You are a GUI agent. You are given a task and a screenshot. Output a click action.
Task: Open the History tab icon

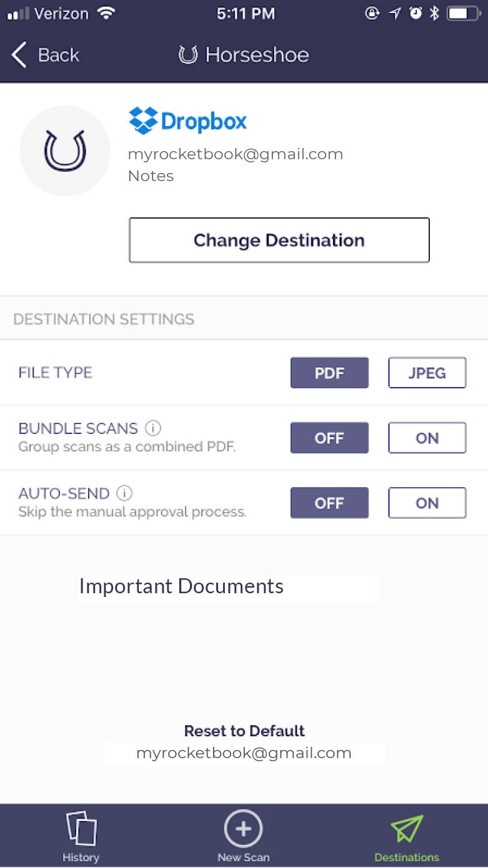pyautogui.click(x=81, y=829)
